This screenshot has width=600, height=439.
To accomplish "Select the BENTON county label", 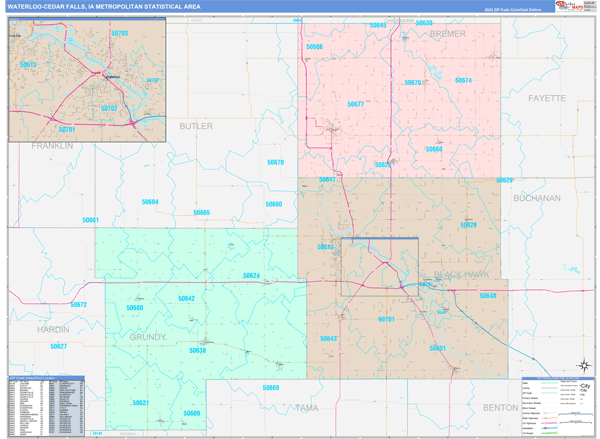I will pos(501,408).
